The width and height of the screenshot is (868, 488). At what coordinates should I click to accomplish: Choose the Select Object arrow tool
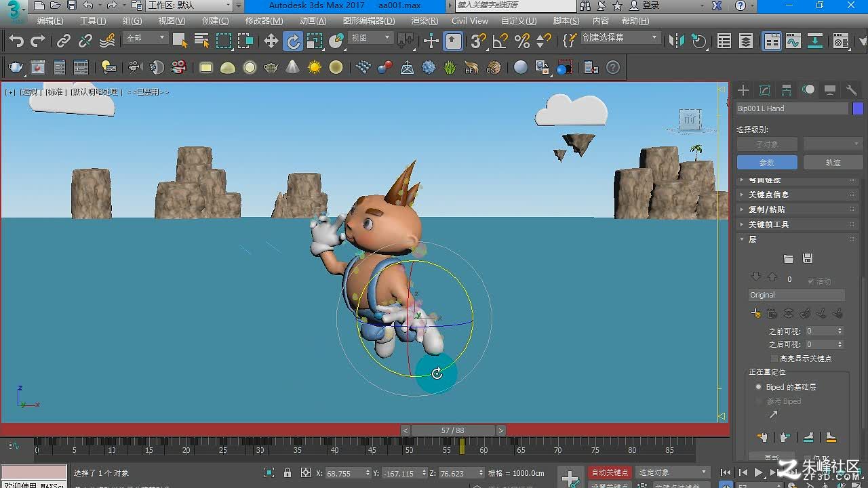tap(180, 41)
